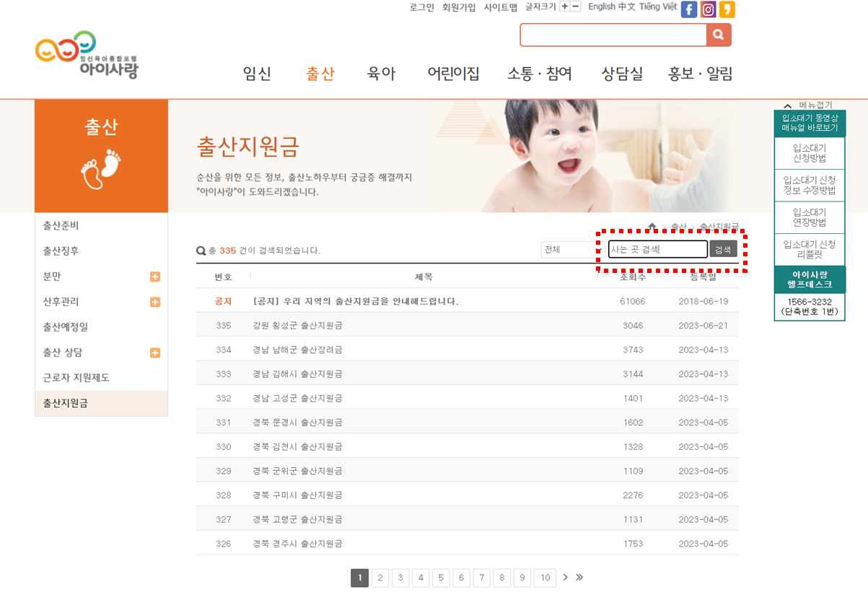Open the Facebook icon in the header
The image size is (868, 595).
pos(689,9)
